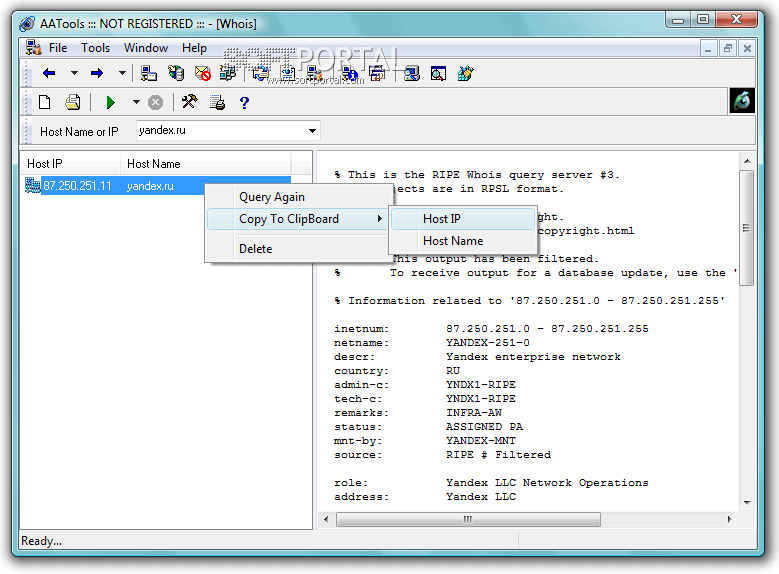Expand the Host Name or IP combo box
The width and height of the screenshot is (779, 574).
click(312, 131)
